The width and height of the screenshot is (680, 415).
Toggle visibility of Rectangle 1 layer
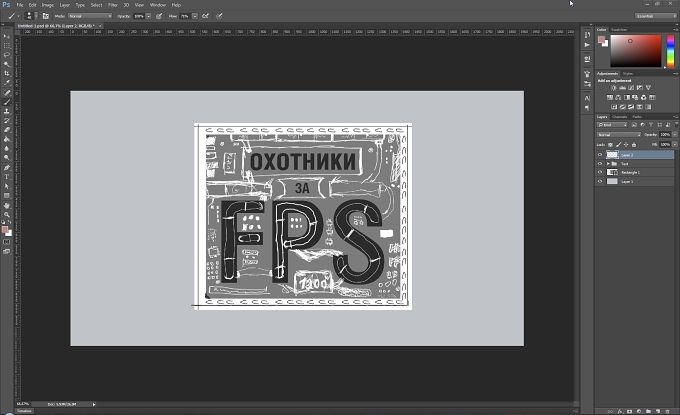(600, 173)
